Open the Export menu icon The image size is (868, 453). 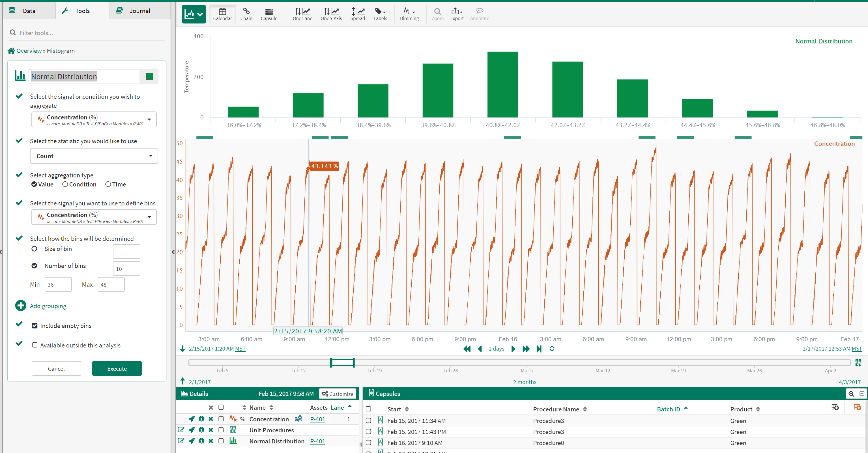pyautogui.click(x=457, y=14)
